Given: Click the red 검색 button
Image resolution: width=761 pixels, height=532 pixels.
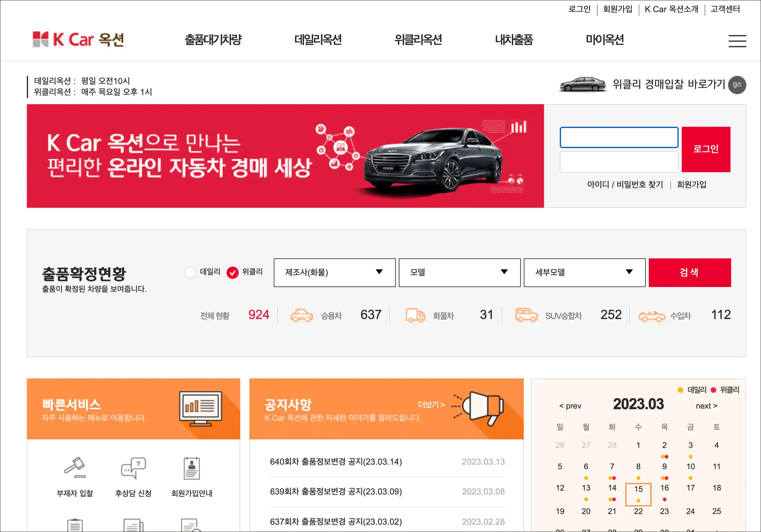Looking at the screenshot, I should coord(689,272).
